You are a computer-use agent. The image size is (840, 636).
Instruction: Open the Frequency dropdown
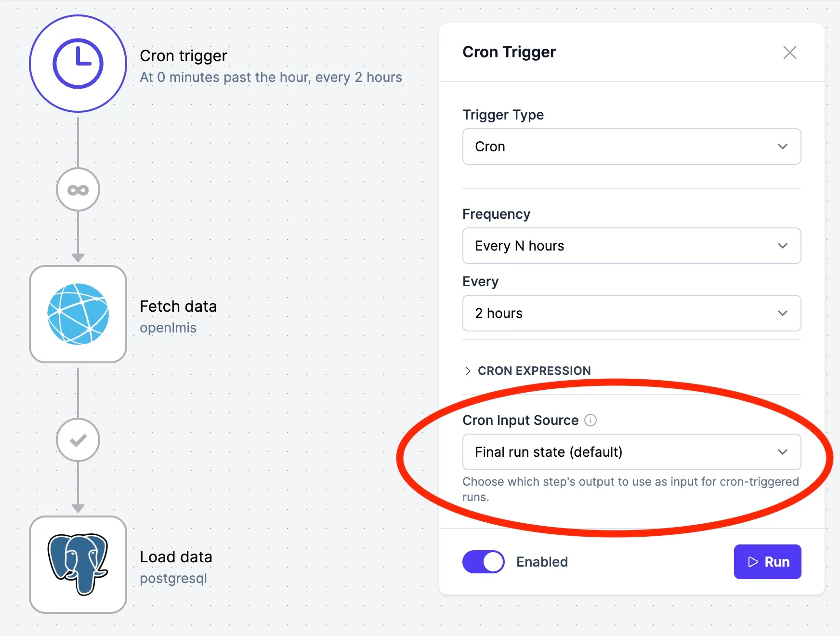pyautogui.click(x=631, y=246)
